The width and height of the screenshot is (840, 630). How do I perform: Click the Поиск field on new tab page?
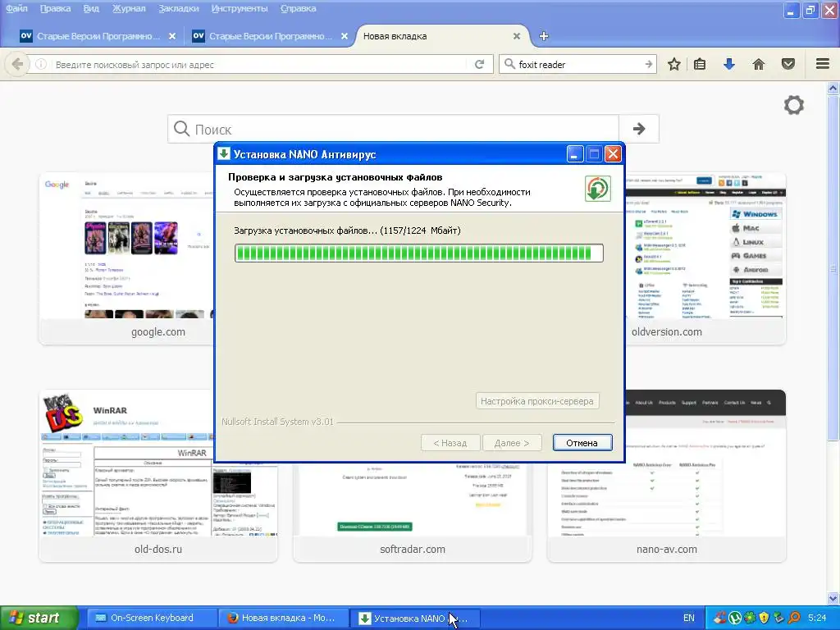[x=393, y=129]
